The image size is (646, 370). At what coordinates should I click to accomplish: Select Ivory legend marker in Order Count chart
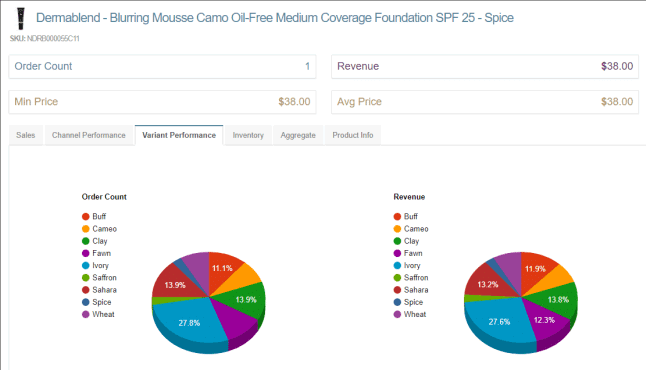pyautogui.click(x=86, y=266)
